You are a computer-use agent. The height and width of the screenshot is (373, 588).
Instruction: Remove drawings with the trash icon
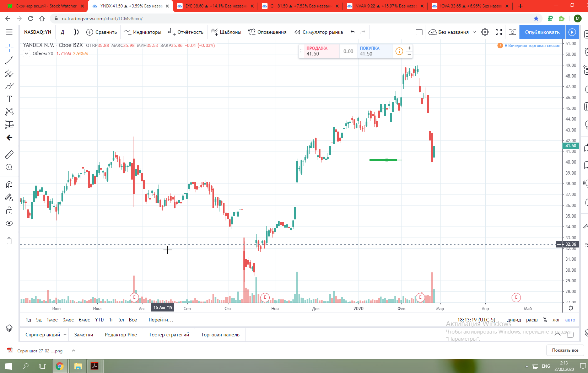point(9,241)
